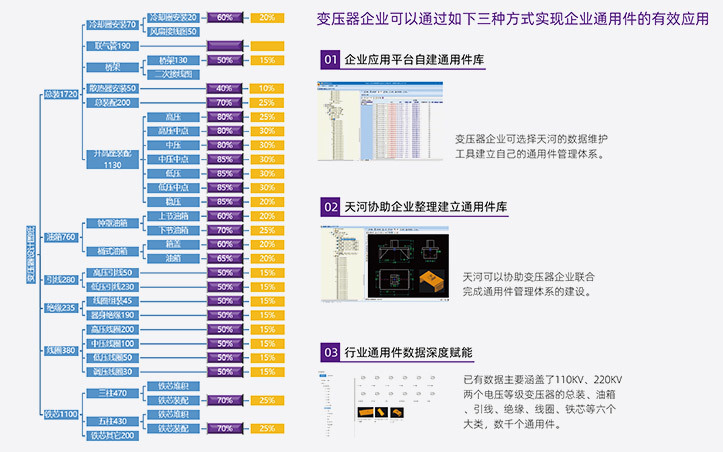This screenshot has width=723, height=452.
Task: Click the 高压中点 box
Action: pyautogui.click(x=173, y=131)
